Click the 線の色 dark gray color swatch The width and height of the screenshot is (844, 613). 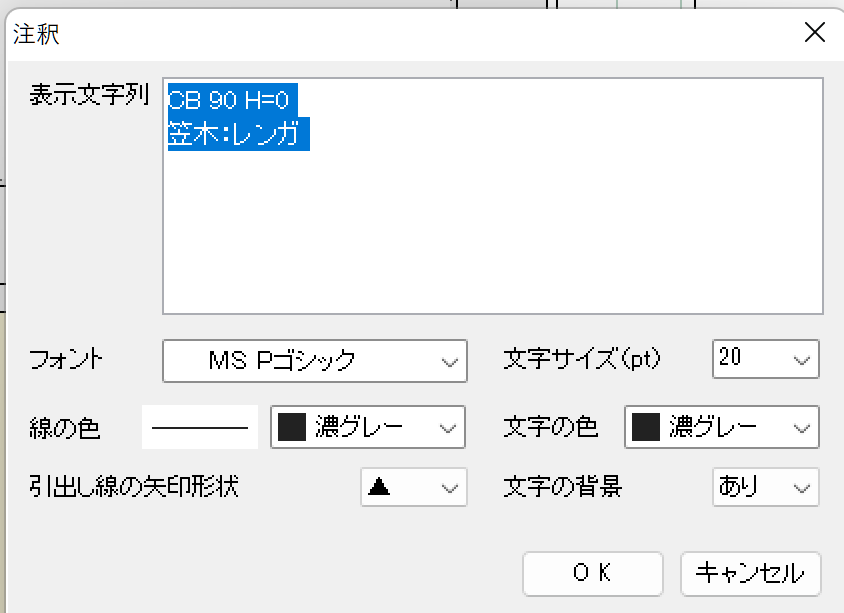tap(290, 428)
